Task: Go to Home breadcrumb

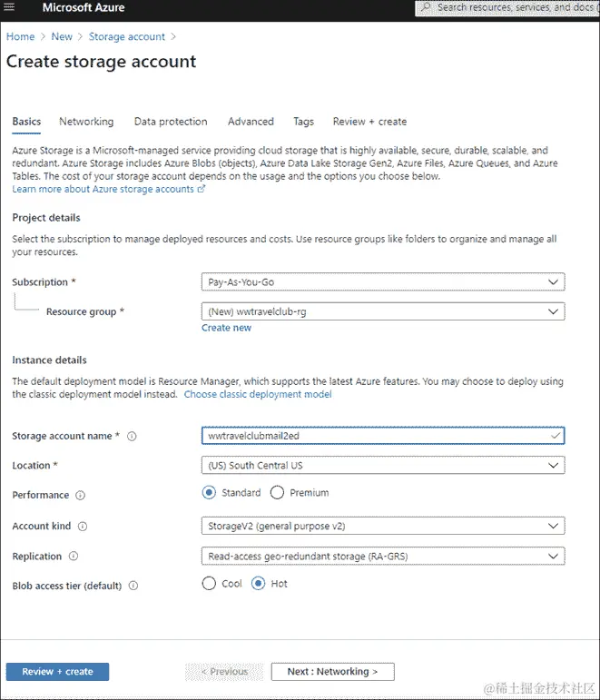Action: (x=20, y=36)
